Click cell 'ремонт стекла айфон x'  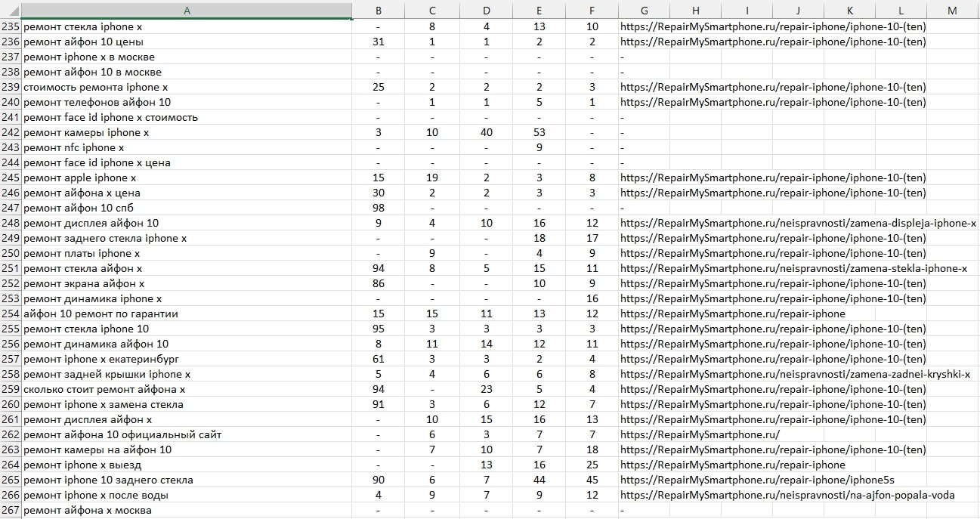pos(187,268)
